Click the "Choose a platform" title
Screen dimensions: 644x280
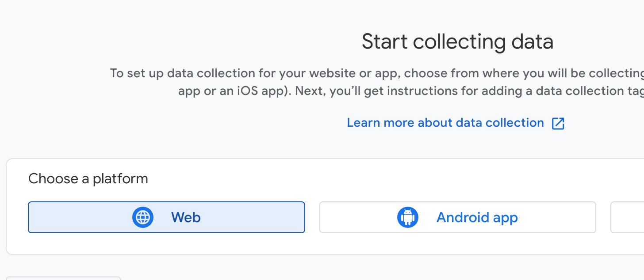(88, 179)
